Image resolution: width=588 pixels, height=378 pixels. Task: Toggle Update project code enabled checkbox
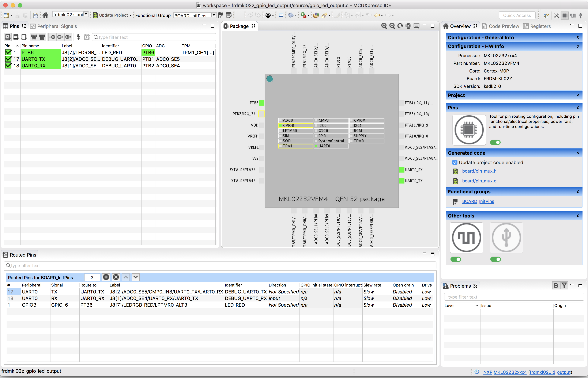tap(455, 163)
